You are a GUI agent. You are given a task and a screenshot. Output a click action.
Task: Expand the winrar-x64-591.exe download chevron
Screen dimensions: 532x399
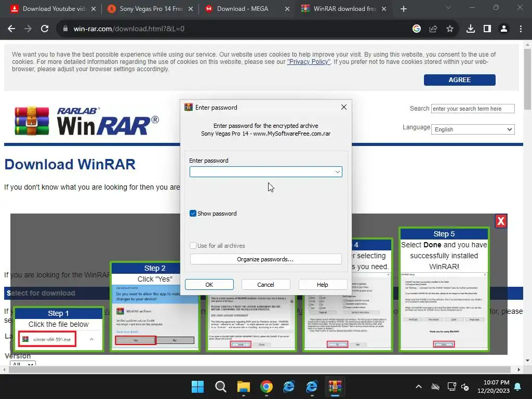(x=91, y=339)
